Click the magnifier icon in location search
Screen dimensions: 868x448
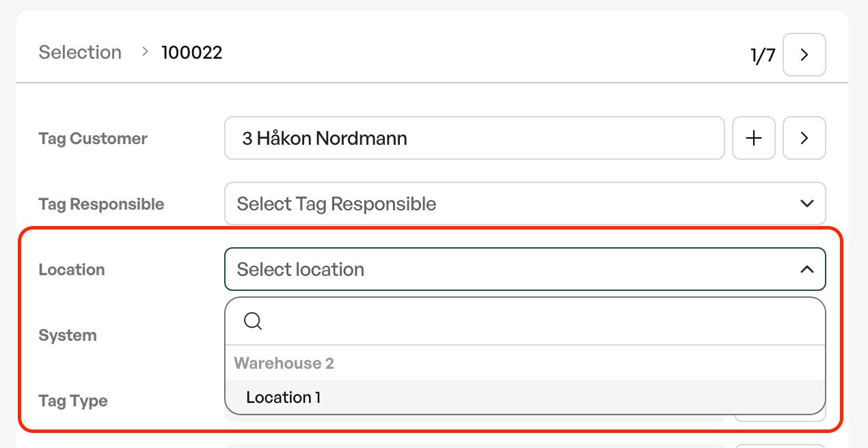(x=253, y=321)
